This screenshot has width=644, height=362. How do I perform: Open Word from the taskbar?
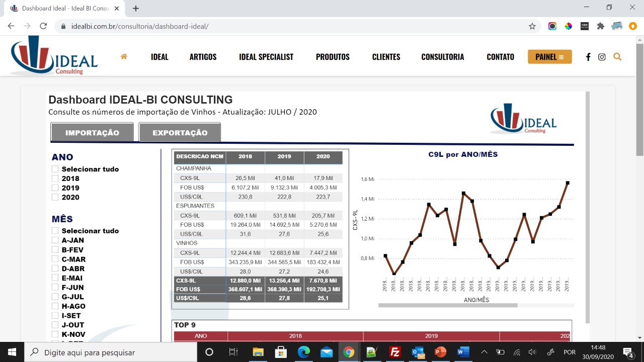(463, 352)
